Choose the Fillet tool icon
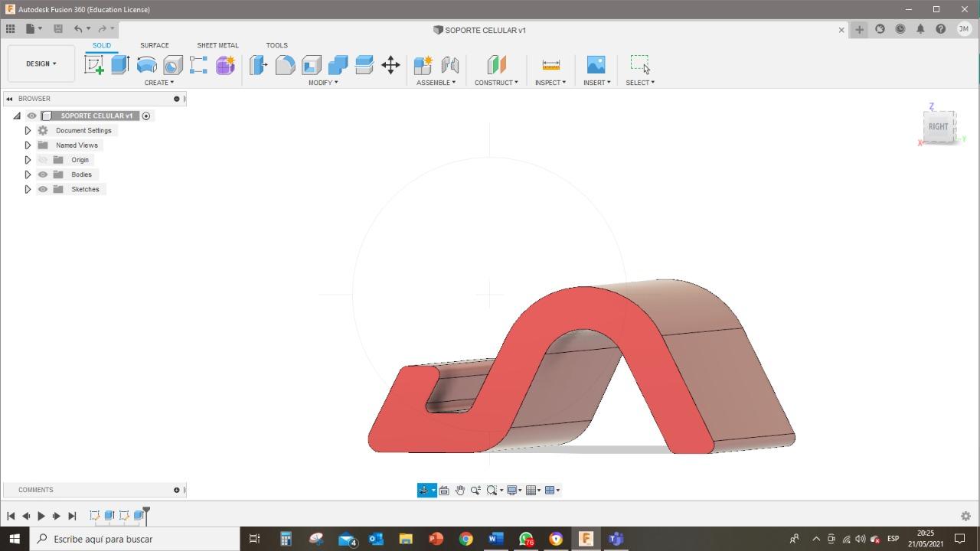Screen dimensions: 980x551 pyautogui.click(x=285, y=65)
